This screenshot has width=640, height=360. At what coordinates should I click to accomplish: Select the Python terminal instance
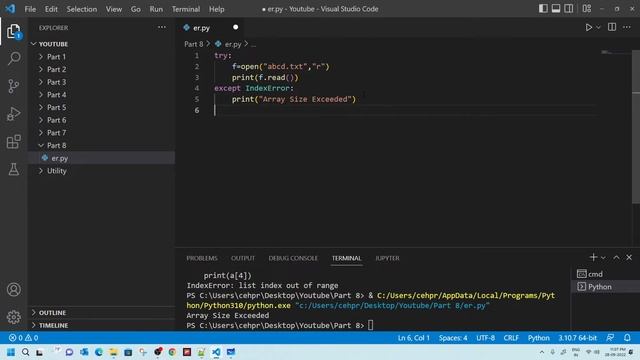pyautogui.click(x=605, y=287)
